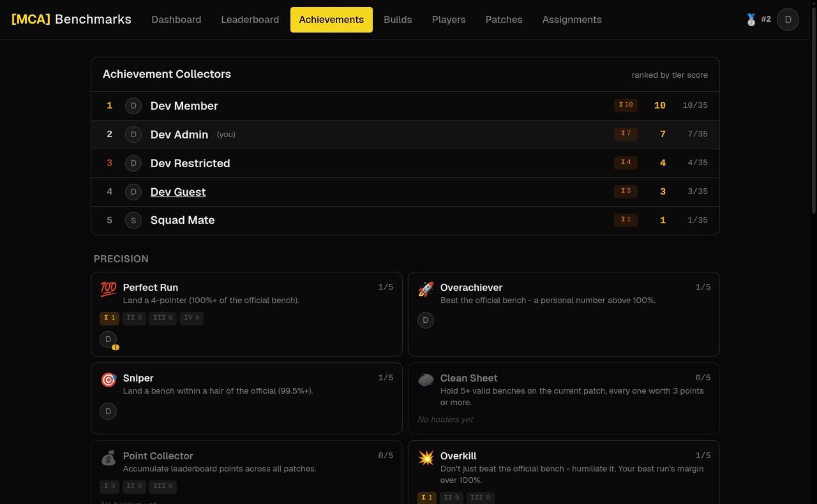The height and width of the screenshot is (504, 817).
Task: Switch to the Leaderboard tab
Action: (x=250, y=20)
